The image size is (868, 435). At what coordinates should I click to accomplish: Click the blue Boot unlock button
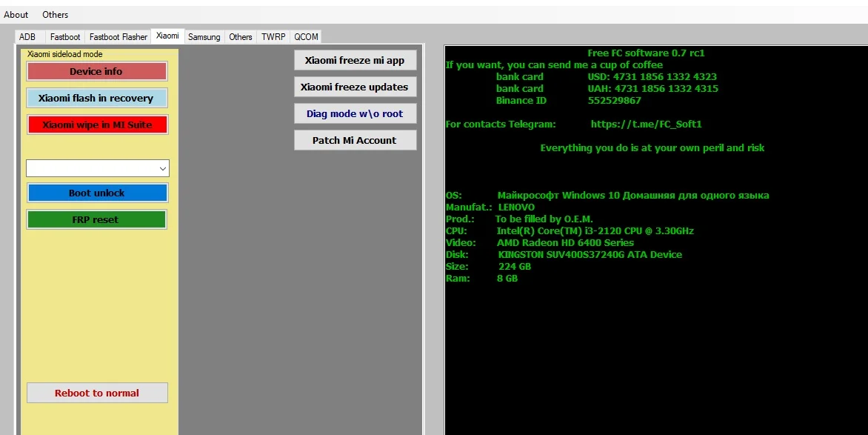point(97,193)
